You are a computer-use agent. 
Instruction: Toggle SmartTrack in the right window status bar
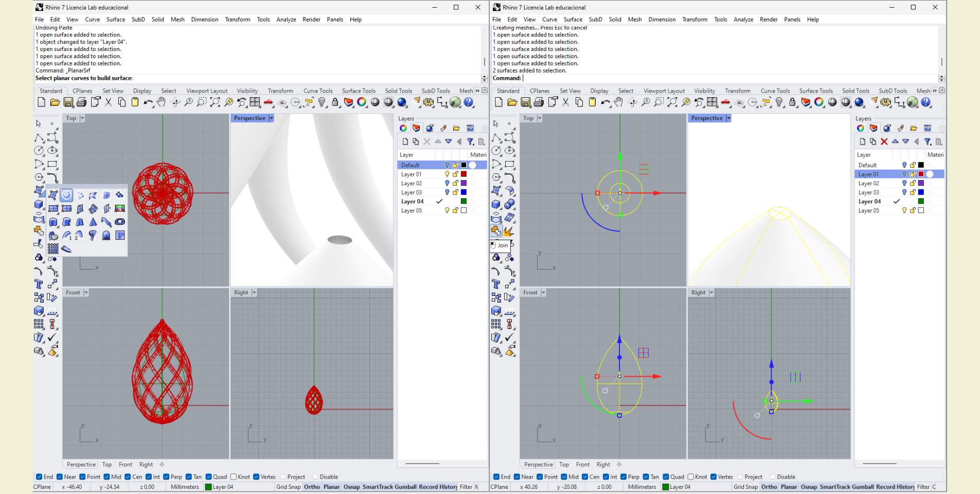point(834,487)
